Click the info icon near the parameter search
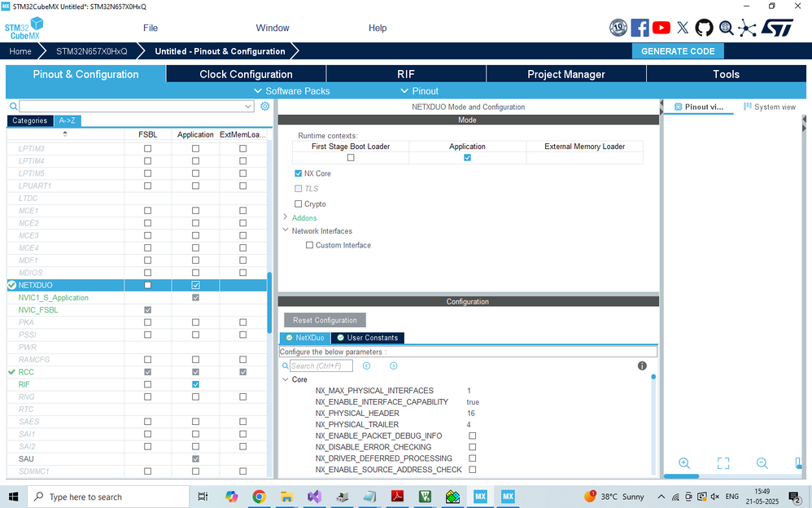 point(642,365)
